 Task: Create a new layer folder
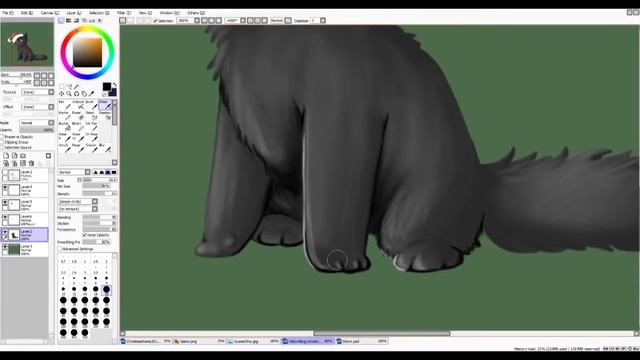pyautogui.click(x=23, y=156)
